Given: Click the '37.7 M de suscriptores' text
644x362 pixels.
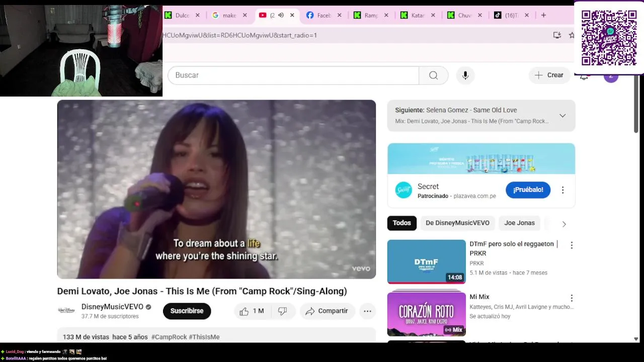Looking at the screenshot, I should [110, 316].
